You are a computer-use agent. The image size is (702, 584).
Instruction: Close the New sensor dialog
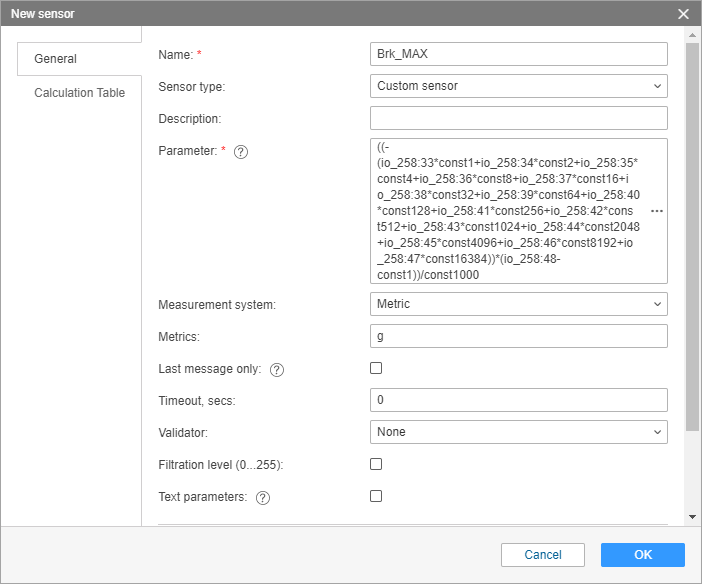coord(683,14)
